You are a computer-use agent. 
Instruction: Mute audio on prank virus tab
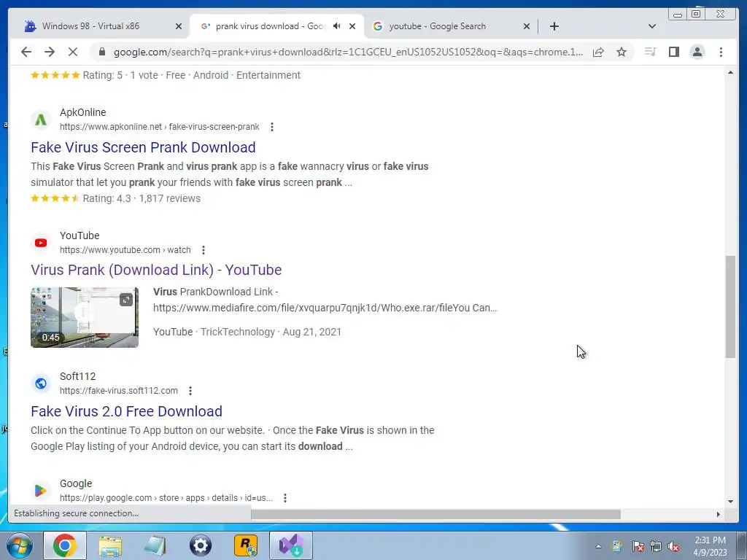pyautogui.click(x=337, y=26)
